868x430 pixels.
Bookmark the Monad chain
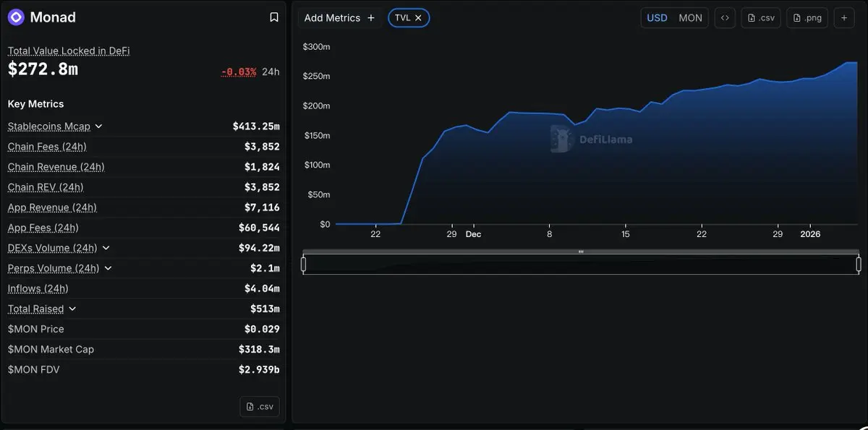pyautogui.click(x=274, y=17)
